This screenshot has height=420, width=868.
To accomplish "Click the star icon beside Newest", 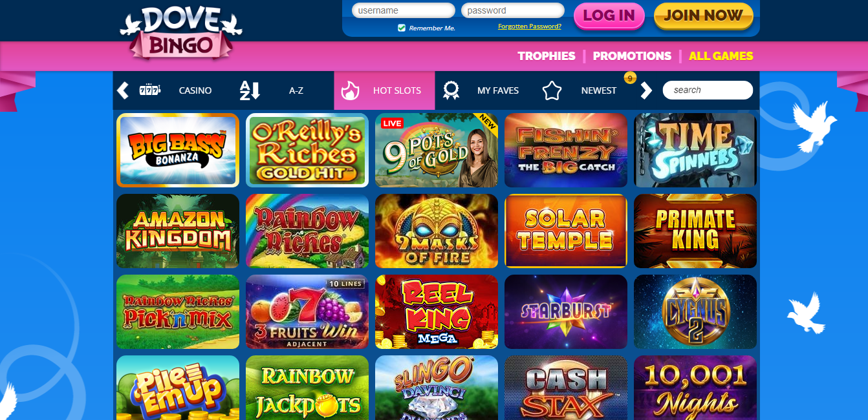I will 552,90.
